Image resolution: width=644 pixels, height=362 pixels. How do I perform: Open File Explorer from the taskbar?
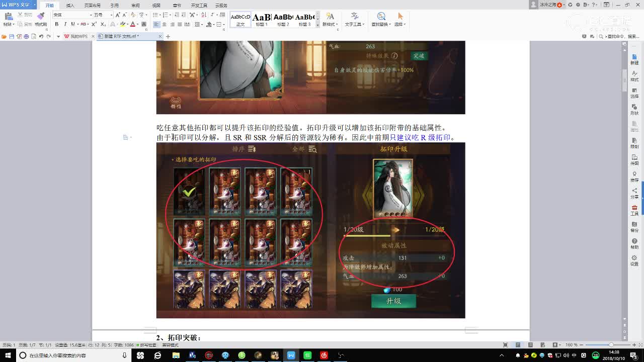[176, 355]
